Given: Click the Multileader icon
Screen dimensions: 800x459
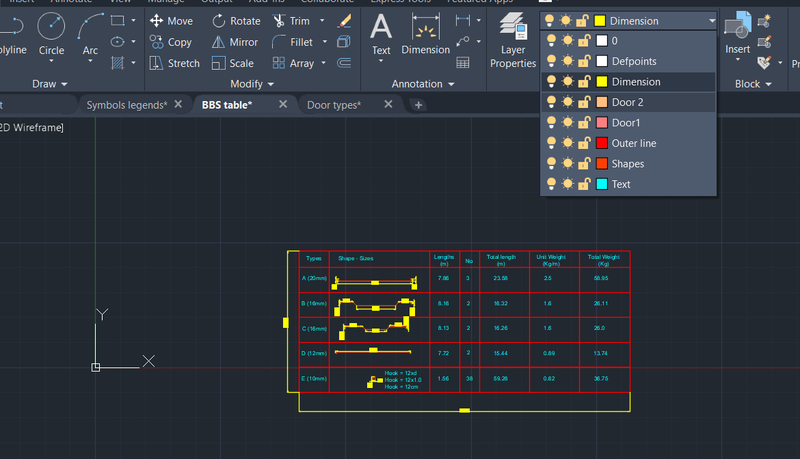Looking at the screenshot, I should [463, 41].
